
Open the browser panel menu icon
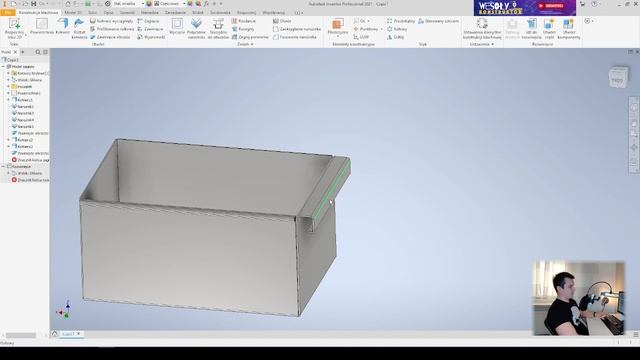pyautogui.click(x=45, y=52)
